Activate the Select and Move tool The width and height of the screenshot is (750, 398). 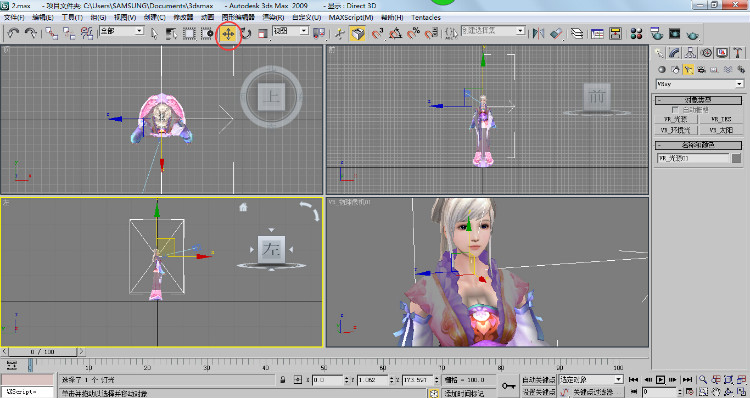tap(228, 34)
